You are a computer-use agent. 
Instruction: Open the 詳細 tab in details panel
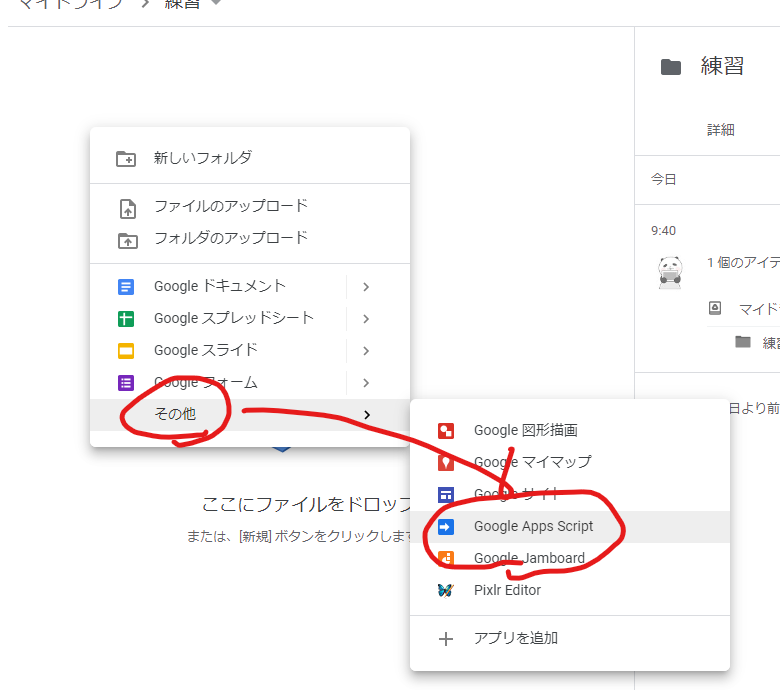pyautogui.click(x=720, y=130)
